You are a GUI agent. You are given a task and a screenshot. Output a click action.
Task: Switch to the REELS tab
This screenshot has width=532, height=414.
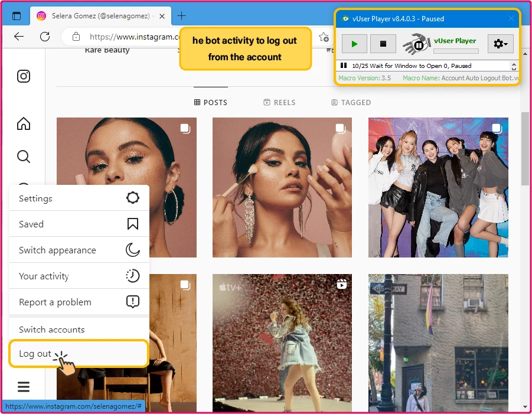[279, 103]
